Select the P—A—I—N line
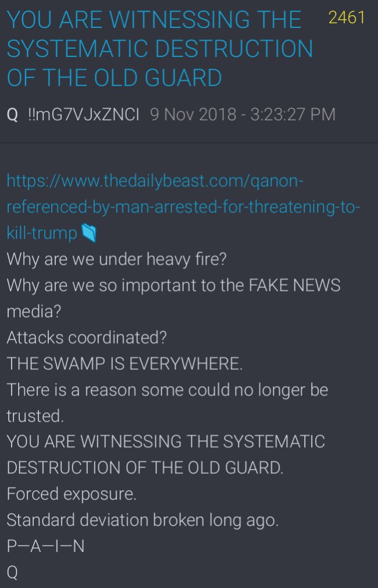Viewport: 378px width, 588px height. pyautogui.click(x=45, y=546)
